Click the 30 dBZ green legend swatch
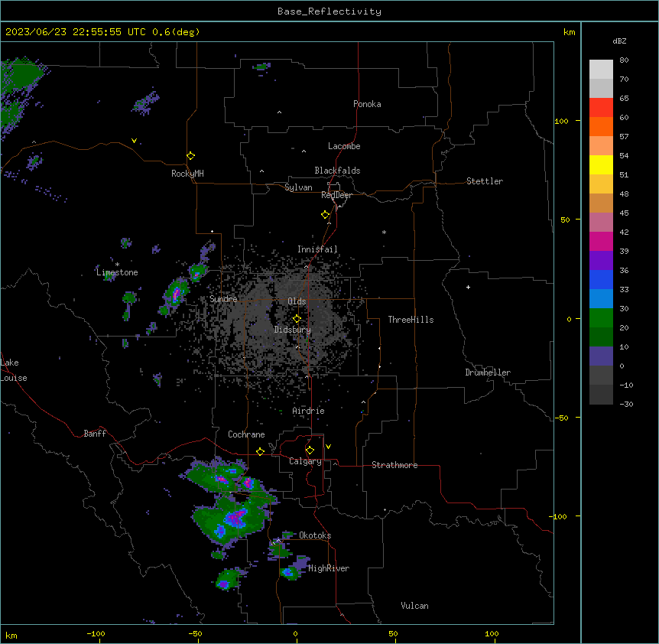This screenshot has height=644, width=659. 601,317
